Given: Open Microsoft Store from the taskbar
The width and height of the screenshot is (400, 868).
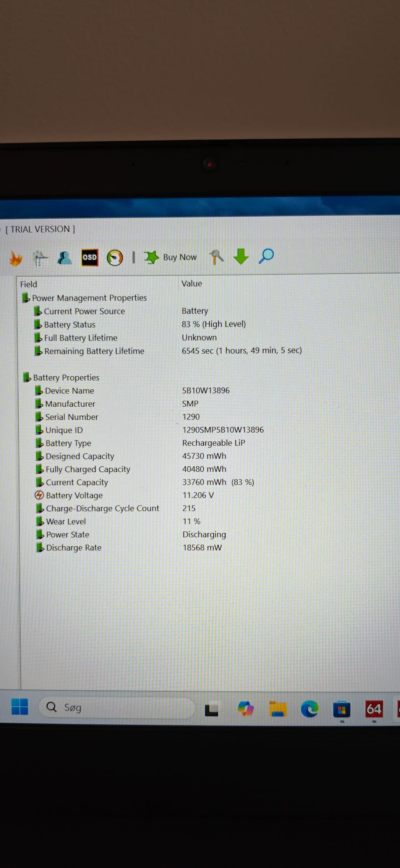Looking at the screenshot, I should [x=342, y=709].
